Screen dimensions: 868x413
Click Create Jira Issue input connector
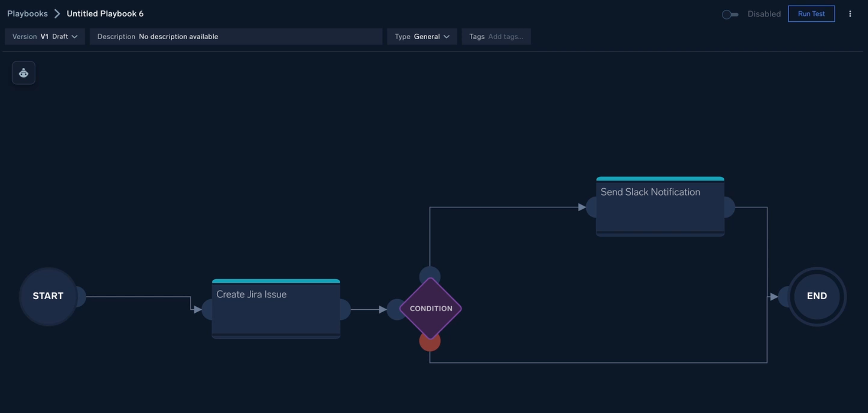pyautogui.click(x=207, y=309)
